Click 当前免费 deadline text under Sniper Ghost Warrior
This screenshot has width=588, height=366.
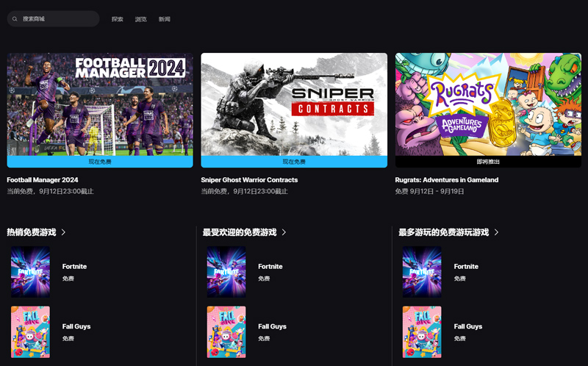[x=245, y=191]
